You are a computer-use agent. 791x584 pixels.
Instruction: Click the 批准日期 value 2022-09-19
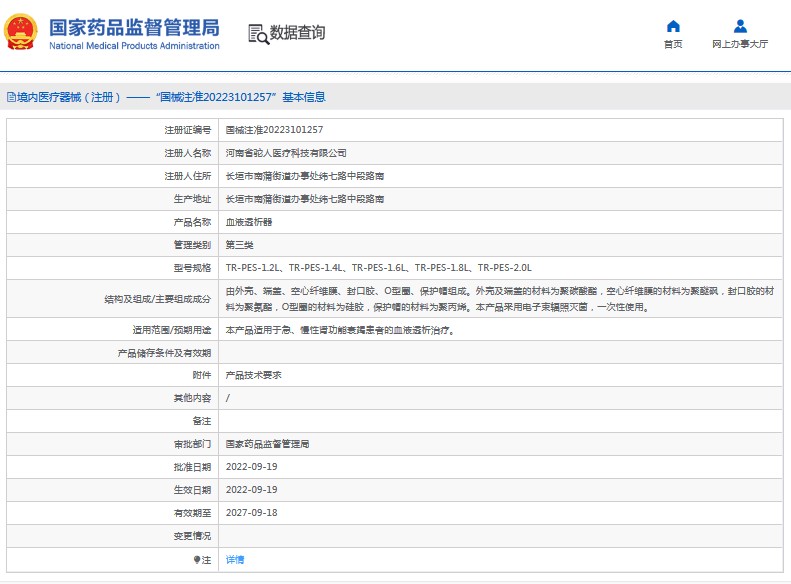251,467
